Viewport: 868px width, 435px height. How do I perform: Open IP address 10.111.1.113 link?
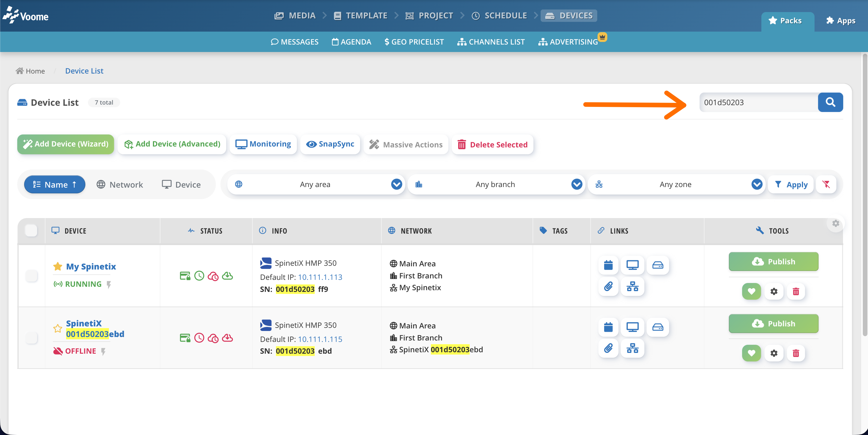(320, 277)
